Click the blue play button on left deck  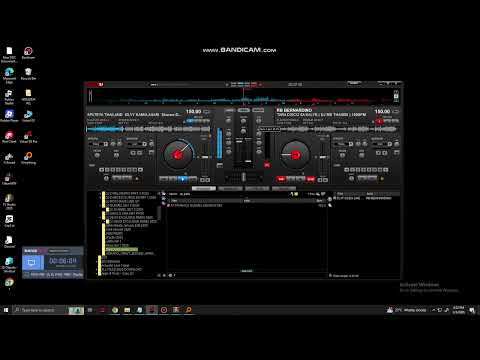click(183, 179)
